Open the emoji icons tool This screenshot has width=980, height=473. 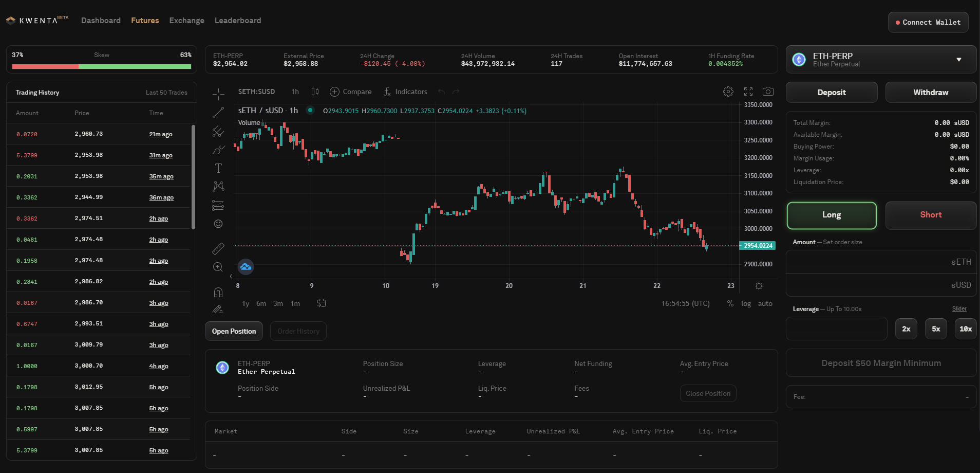(218, 224)
